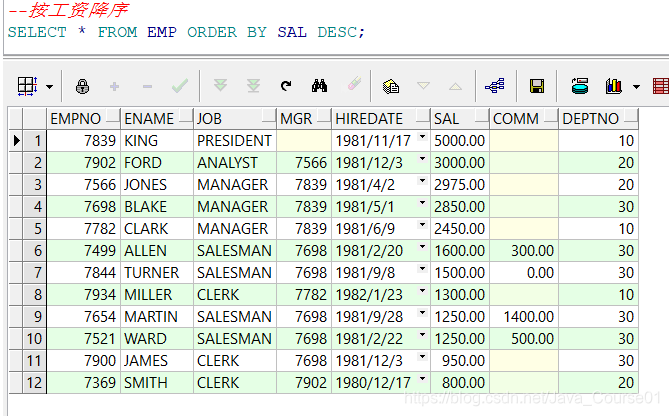Click empty MGR cell in KING row
The height and width of the screenshot is (416, 669).
coord(304,141)
